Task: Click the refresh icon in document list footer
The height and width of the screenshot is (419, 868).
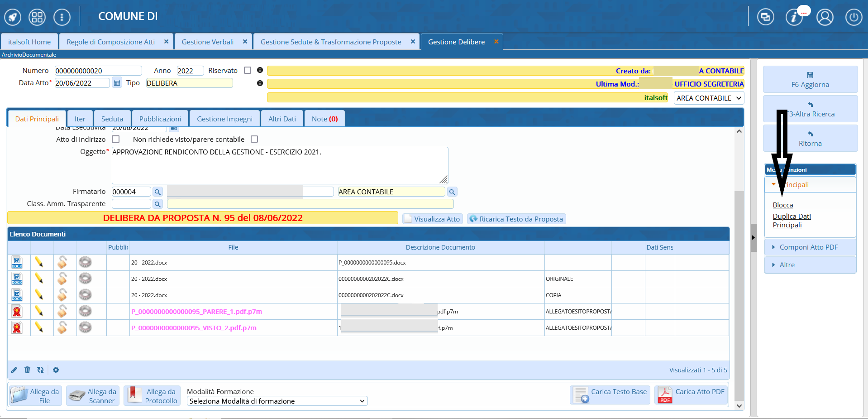Action: (41, 370)
